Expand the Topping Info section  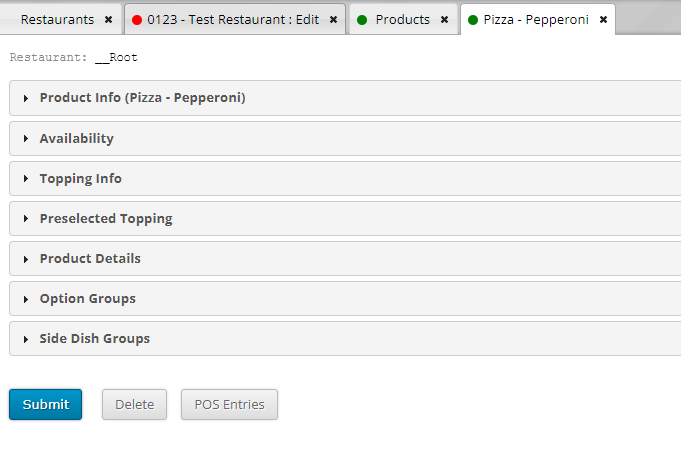(345, 178)
